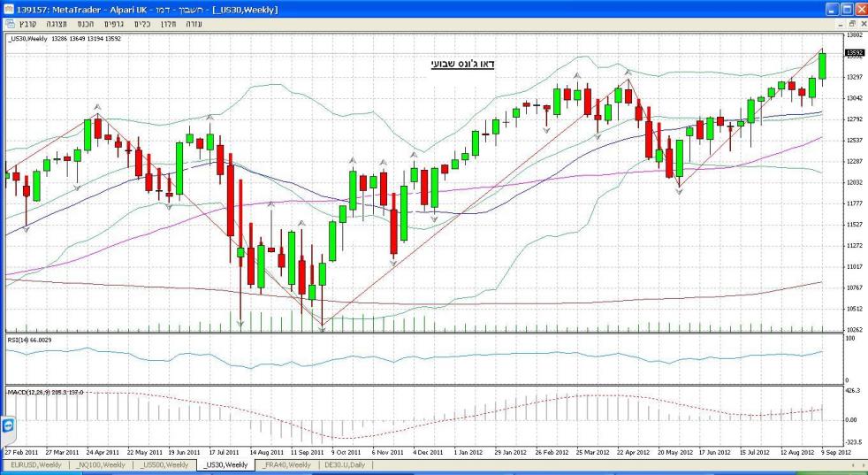Open the חלון (Window) menu
This screenshot has height=475, width=868.
pos(169,24)
